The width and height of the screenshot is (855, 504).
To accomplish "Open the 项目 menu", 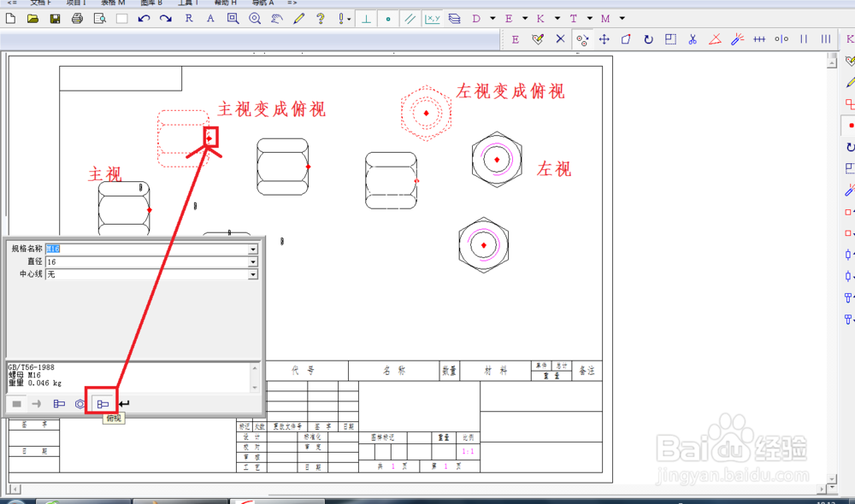I will (76, 3).
